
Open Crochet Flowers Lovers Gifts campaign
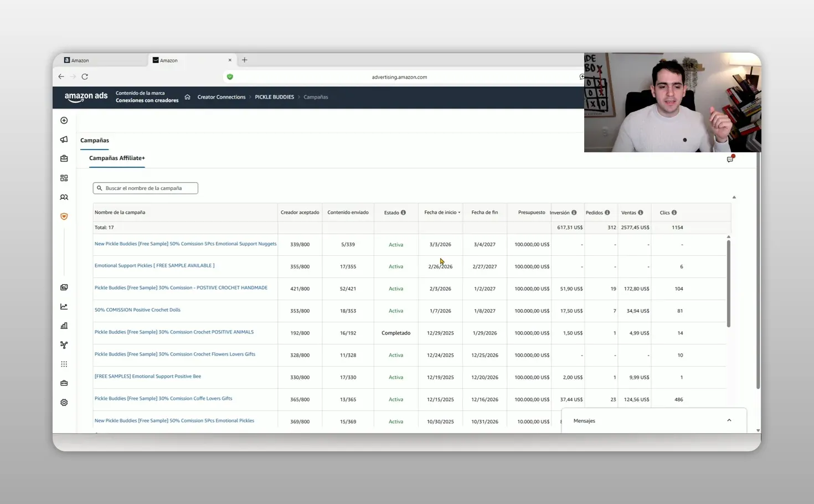pyautogui.click(x=175, y=354)
